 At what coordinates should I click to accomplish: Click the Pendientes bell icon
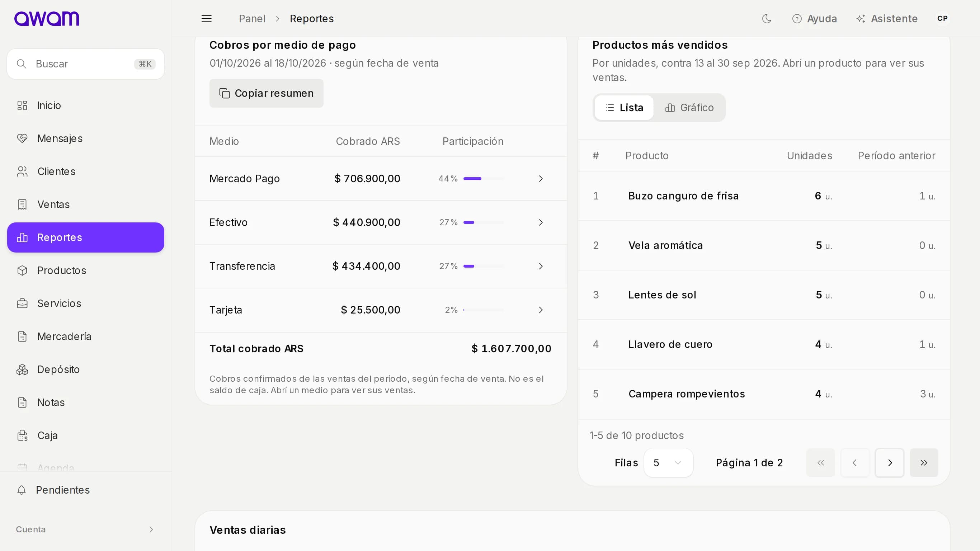pyautogui.click(x=22, y=490)
